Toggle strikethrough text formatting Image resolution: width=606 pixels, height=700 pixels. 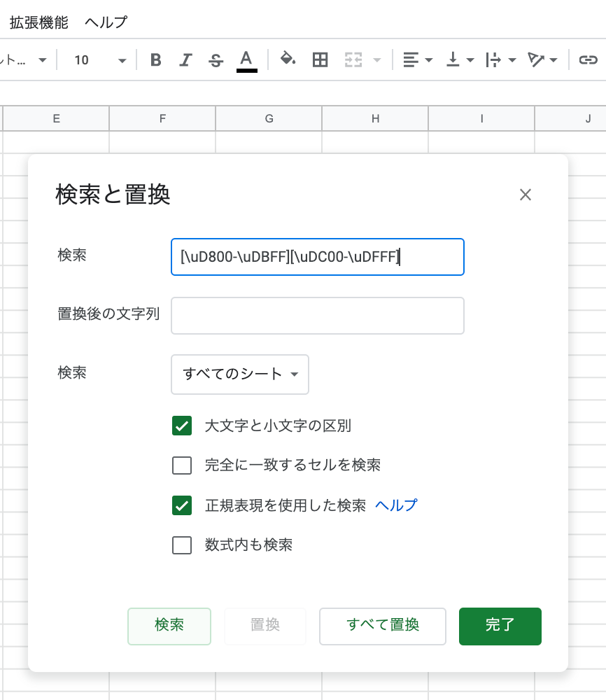216,60
